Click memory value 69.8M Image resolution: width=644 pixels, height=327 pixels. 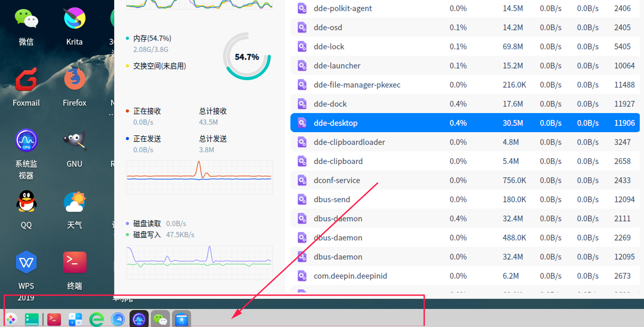tap(513, 47)
